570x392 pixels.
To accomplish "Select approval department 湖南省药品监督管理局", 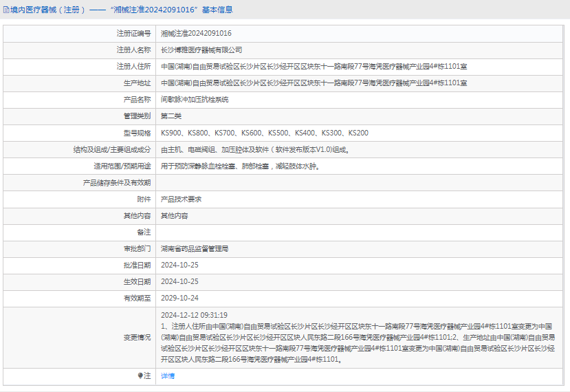I will pos(195,249).
